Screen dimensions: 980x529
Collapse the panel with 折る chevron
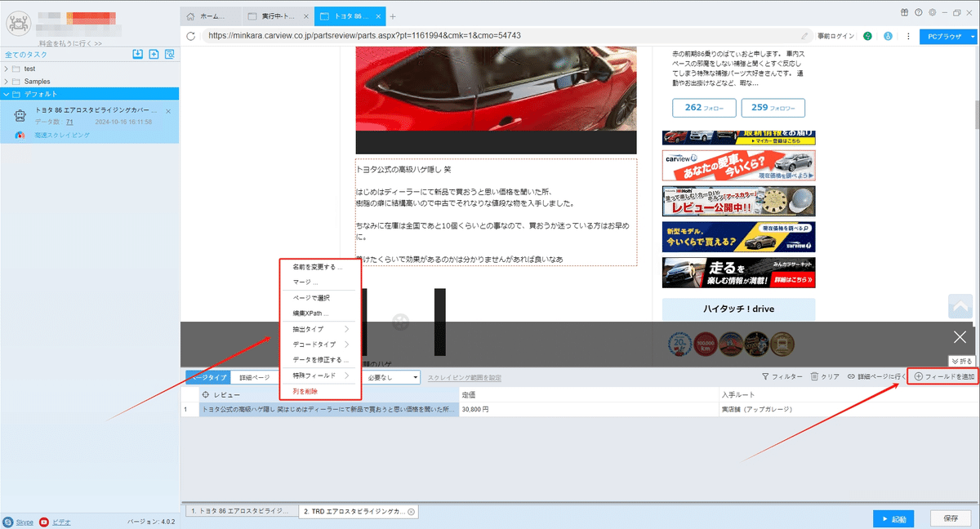coord(961,361)
